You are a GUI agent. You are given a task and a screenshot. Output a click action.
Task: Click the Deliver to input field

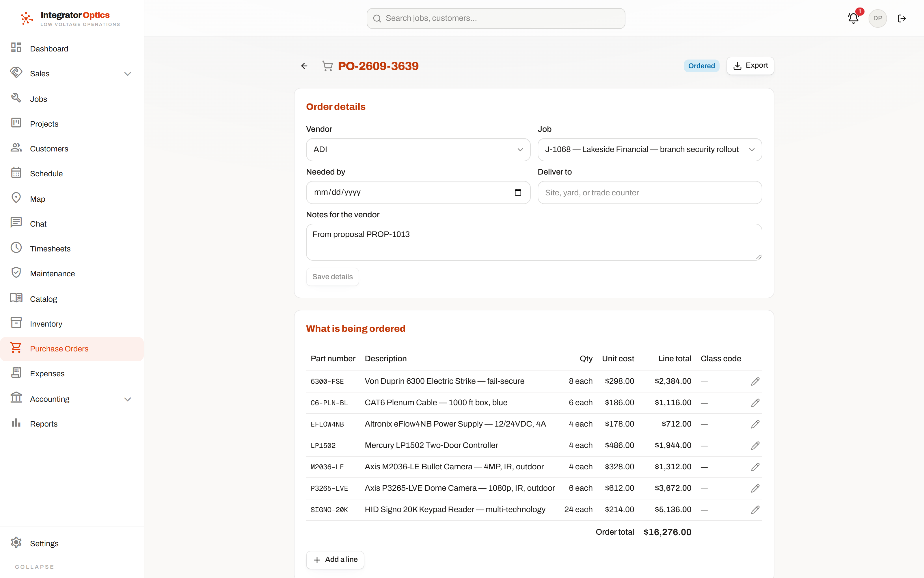click(649, 192)
